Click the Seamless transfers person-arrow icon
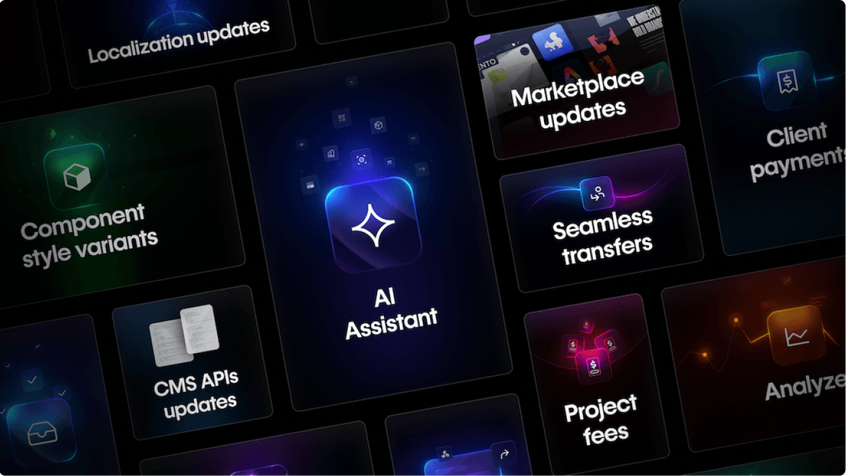 point(597,193)
